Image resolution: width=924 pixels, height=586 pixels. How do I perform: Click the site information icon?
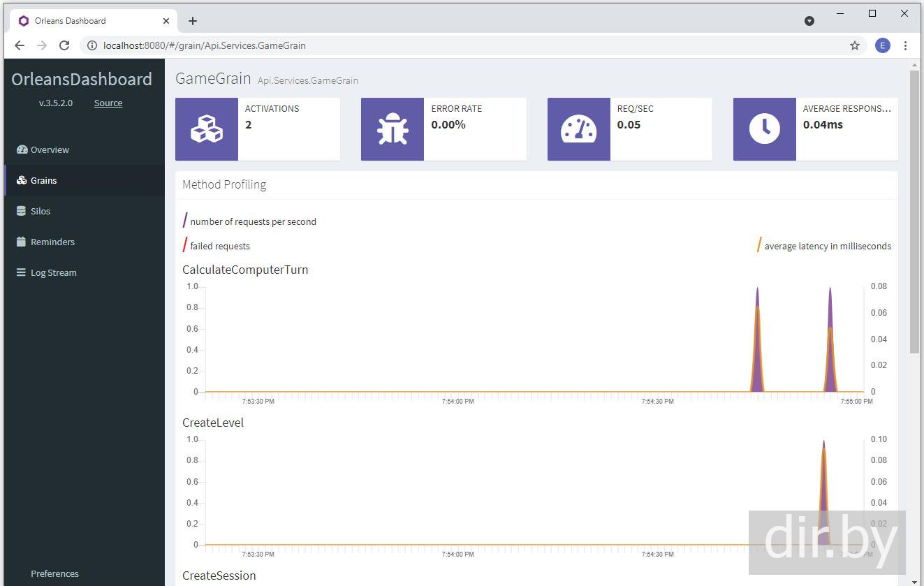point(91,45)
